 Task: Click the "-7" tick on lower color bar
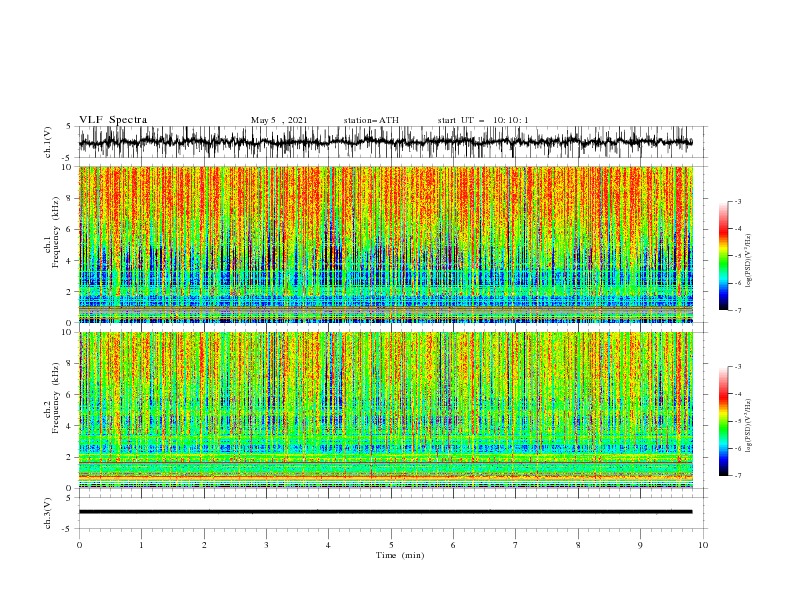coord(737,476)
